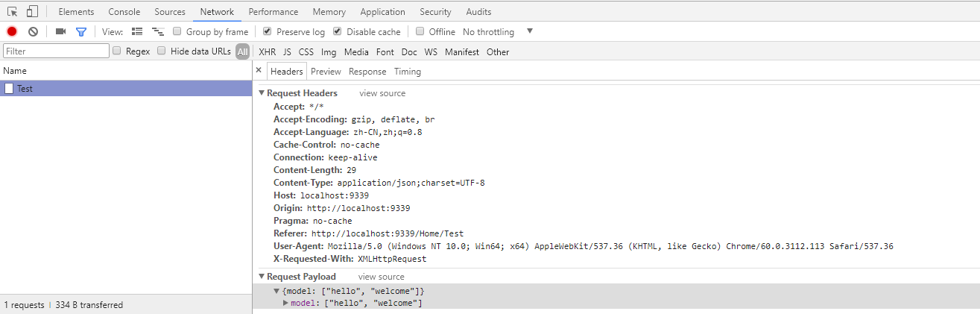
Task: Enable the Group by frame checkbox
Action: tap(177, 31)
